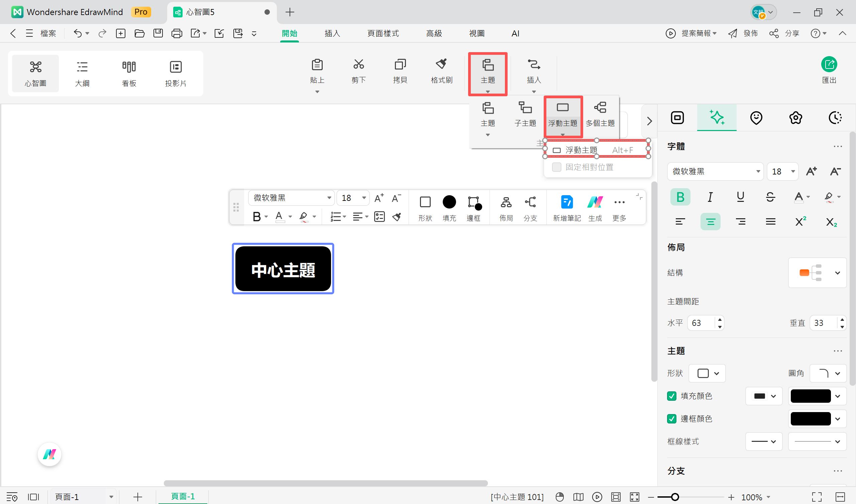Image resolution: width=856 pixels, height=504 pixels.
Task: Click the Format Painter (格式刷) icon
Action: click(441, 65)
